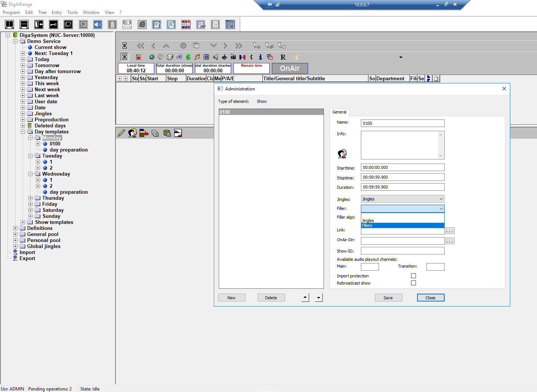Click the blue loudspeaker icon in top toolbar
The height and width of the screenshot is (392, 537).
(x=98, y=25)
